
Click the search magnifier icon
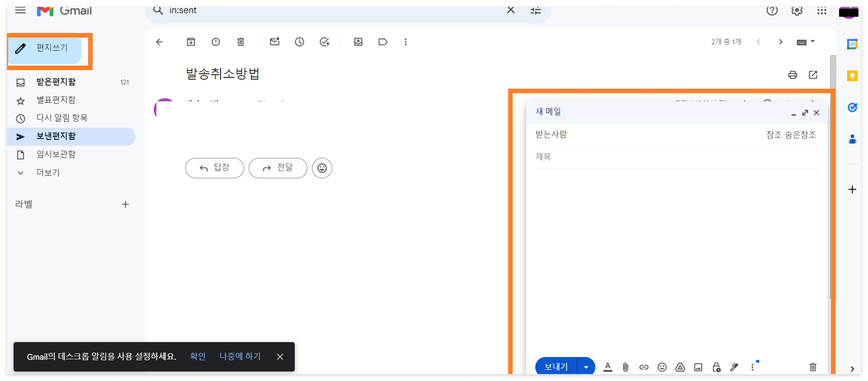coord(158,10)
